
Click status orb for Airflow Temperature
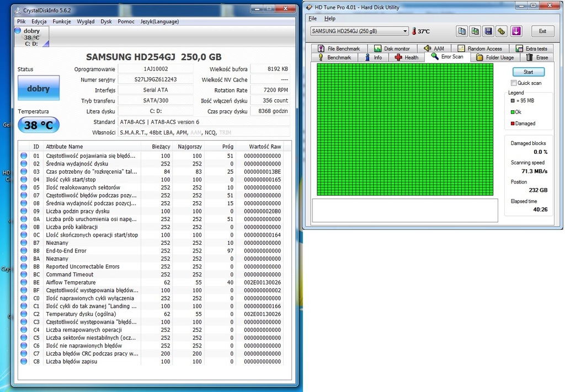point(24,283)
